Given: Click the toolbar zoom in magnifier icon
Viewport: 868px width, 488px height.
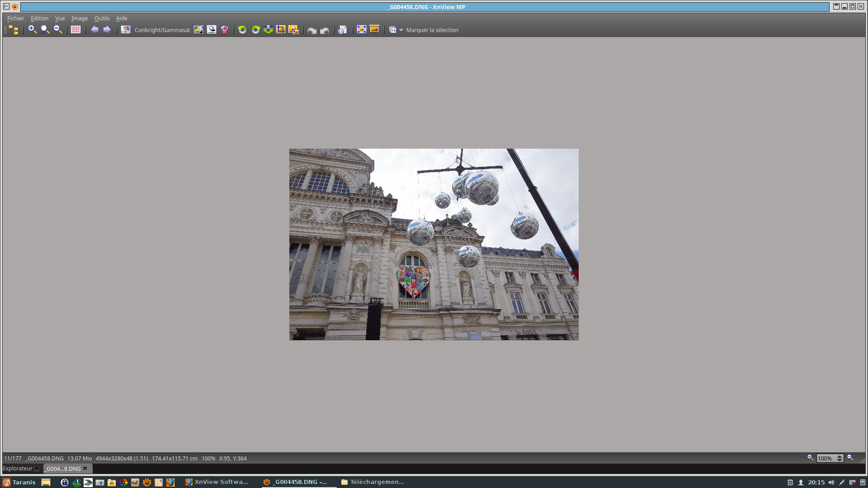Looking at the screenshot, I should click(32, 30).
